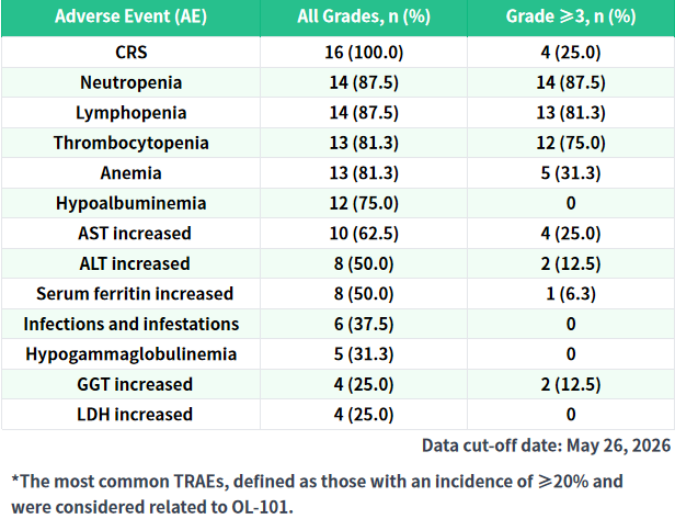
Task: Click the Thrombocytopenia cell
Action: (131, 143)
